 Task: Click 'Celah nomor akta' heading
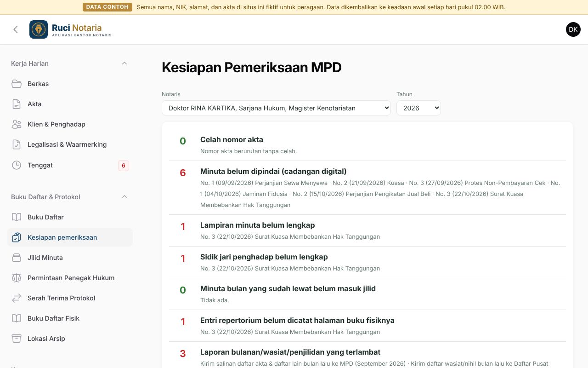(x=232, y=139)
